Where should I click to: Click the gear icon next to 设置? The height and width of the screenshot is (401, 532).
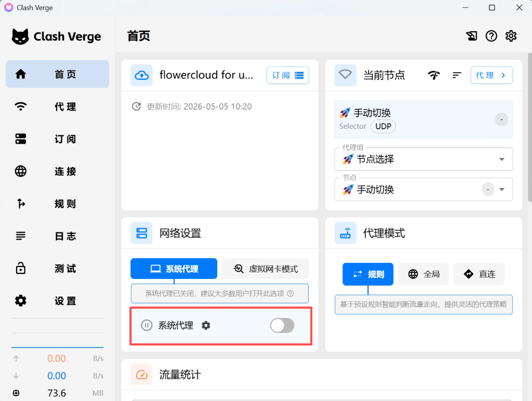click(x=21, y=301)
